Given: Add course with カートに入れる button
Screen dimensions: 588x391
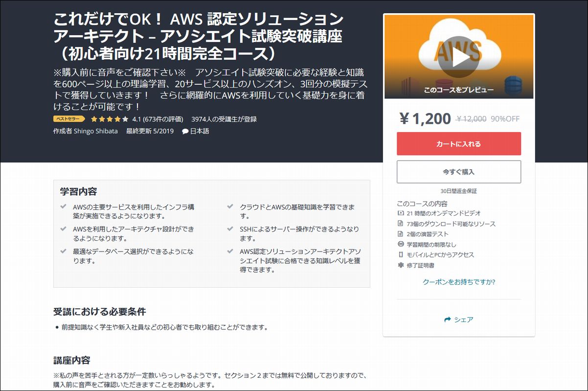Looking at the screenshot, I should click(x=459, y=144).
